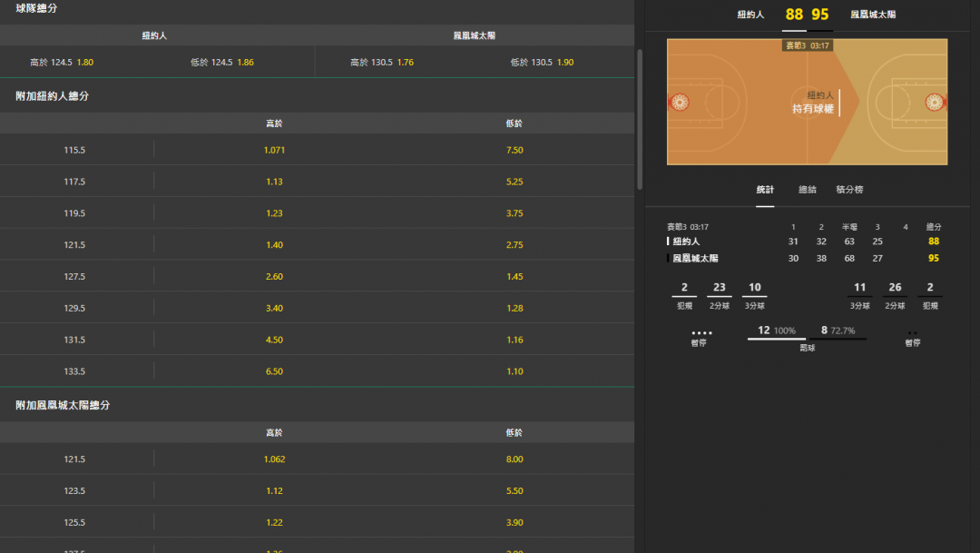This screenshot has height=553, width=980.
Task: Click the 115.5 line label
Action: [x=74, y=150]
